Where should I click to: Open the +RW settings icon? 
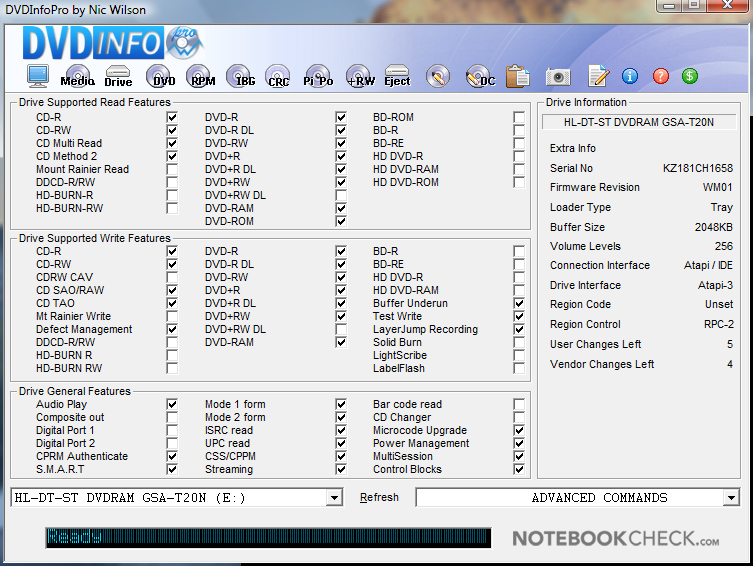coord(360,76)
